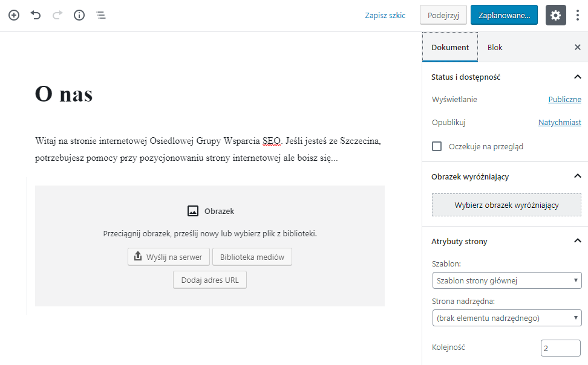Open Strona nadrzędna dropdown

point(506,318)
